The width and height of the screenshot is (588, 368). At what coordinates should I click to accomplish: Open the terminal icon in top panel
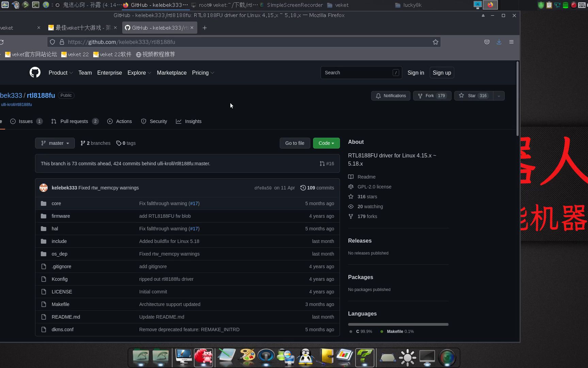[35, 5]
